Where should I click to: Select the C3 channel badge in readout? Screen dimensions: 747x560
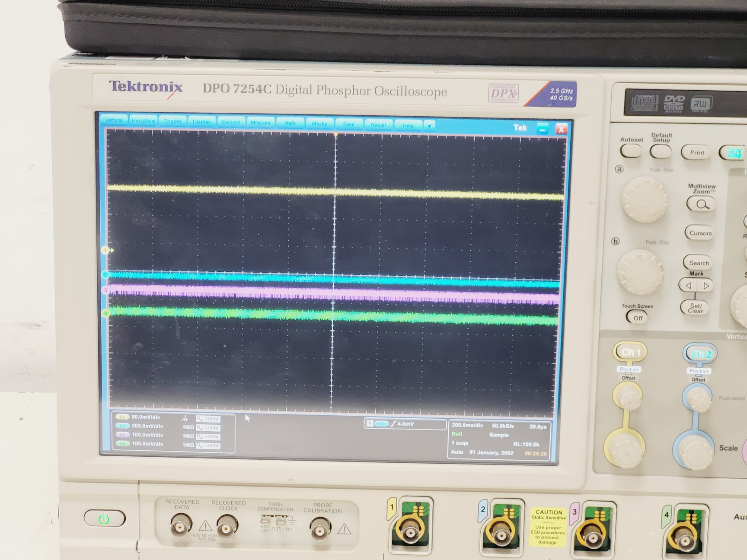click(122, 435)
